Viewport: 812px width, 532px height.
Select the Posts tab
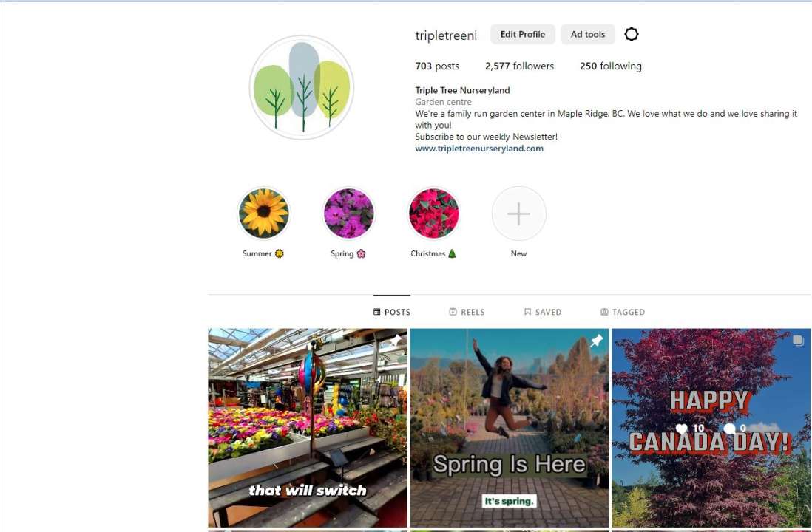(x=391, y=312)
